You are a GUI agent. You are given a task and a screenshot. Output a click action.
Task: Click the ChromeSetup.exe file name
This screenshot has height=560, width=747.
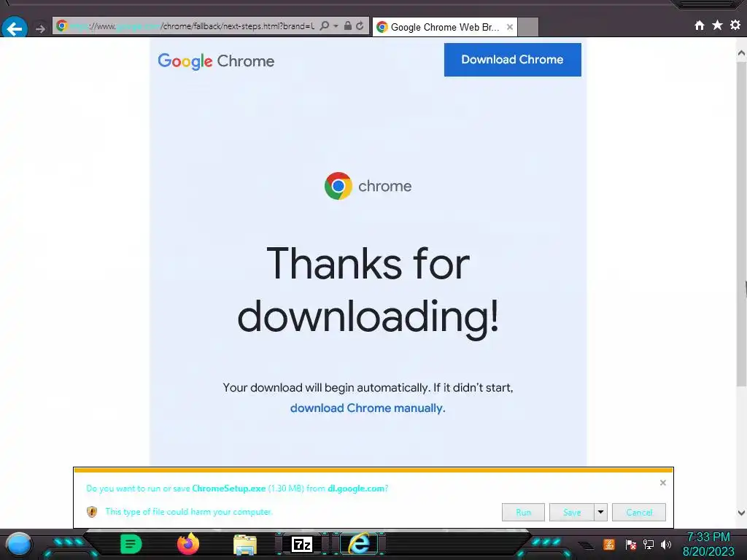pos(228,488)
